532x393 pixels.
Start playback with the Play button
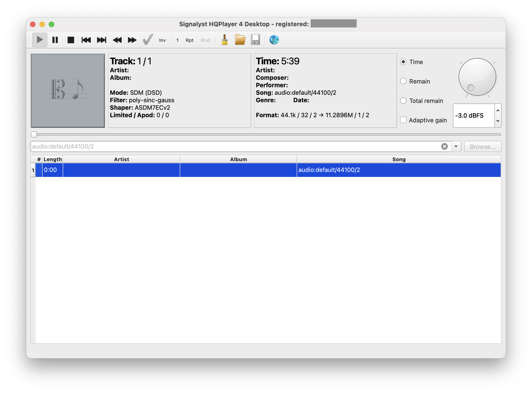40,40
